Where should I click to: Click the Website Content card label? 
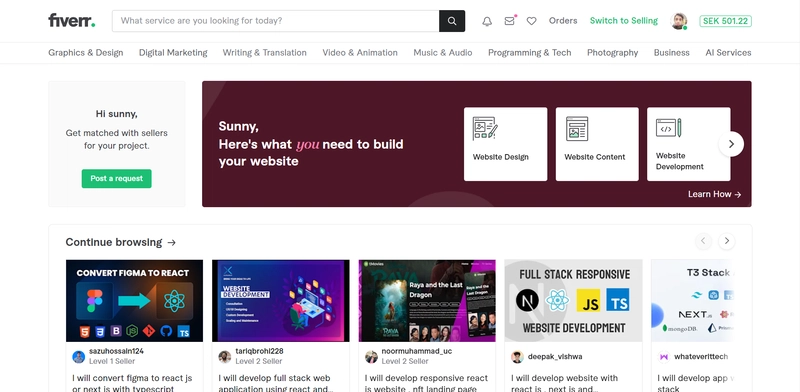tap(594, 157)
